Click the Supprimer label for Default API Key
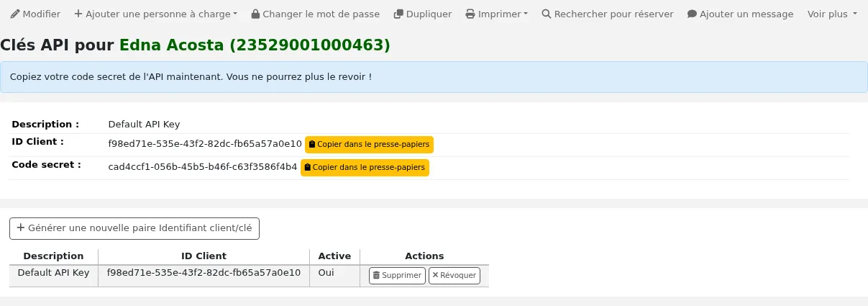Screen dimensions: 868x306 [401, 275]
